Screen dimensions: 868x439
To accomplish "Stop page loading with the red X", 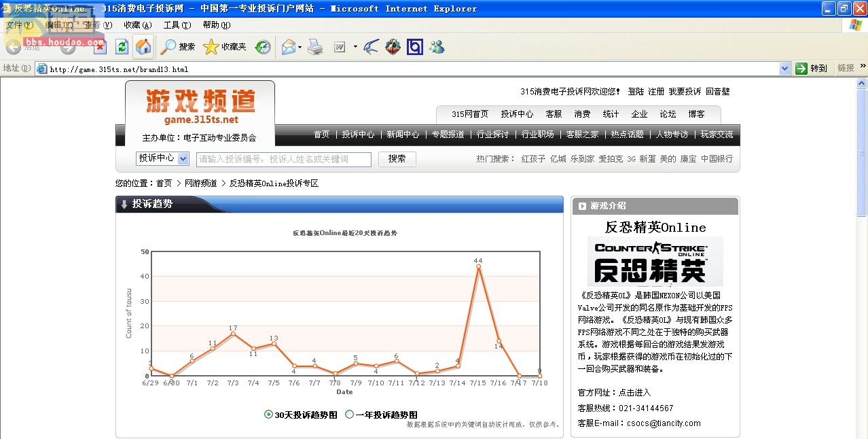I will (100, 47).
